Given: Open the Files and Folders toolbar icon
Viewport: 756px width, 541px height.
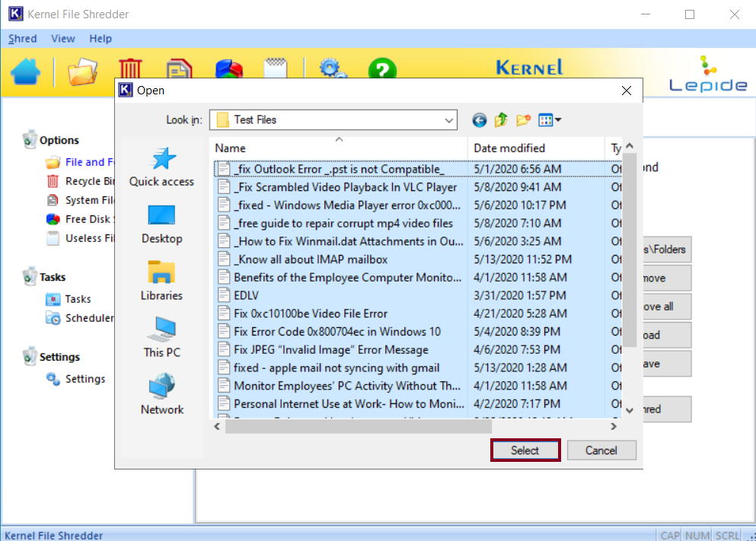Looking at the screenshot, I should pyautogui.click(x=82, y=72).
